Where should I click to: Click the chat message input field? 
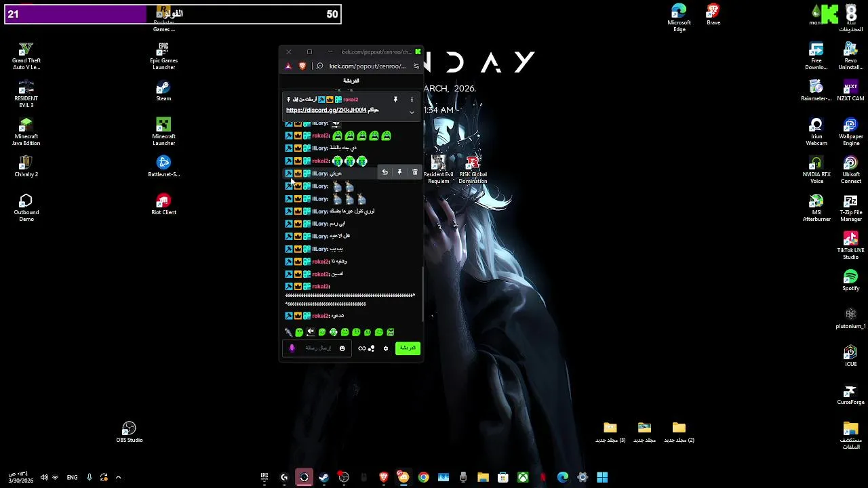tap(317, 348)
